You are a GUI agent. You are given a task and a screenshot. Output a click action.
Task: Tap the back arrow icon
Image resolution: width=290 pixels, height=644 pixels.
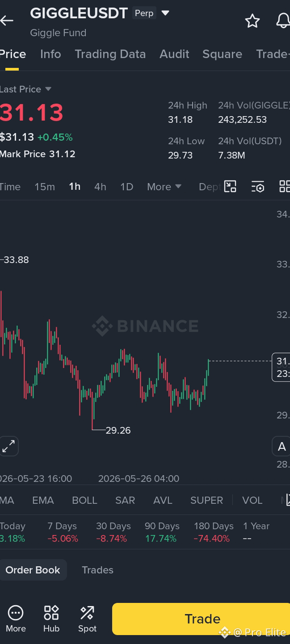(x=7, y=21)
